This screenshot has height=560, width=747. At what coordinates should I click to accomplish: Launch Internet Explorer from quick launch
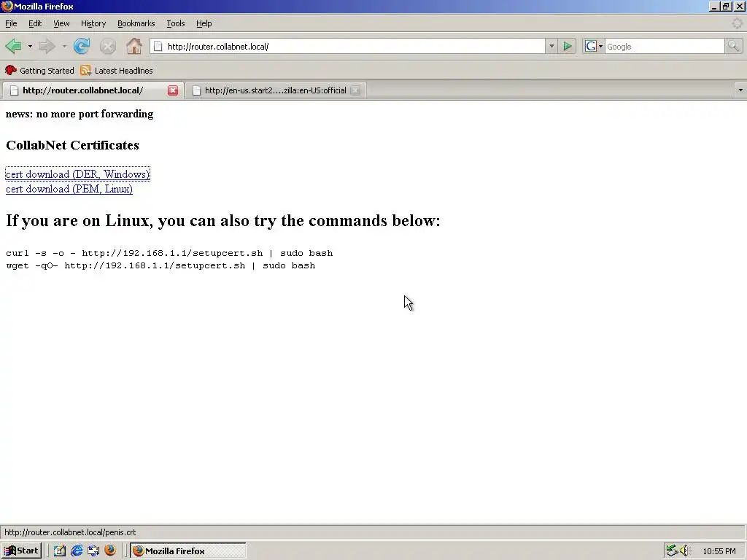[x=76, y=551]
